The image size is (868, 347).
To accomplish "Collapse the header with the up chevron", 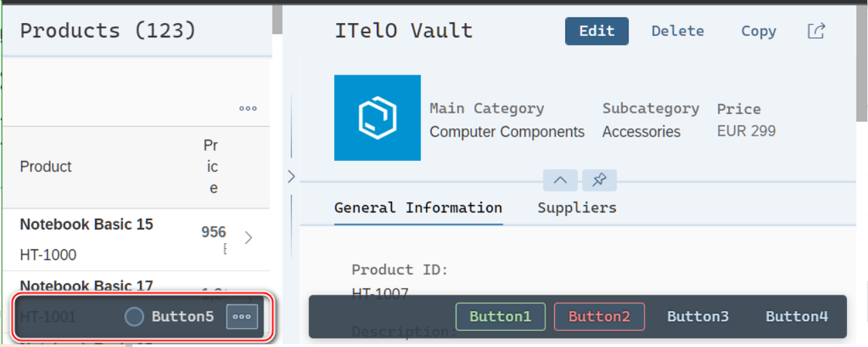I will pyautogui.click(x=560, y=181).
